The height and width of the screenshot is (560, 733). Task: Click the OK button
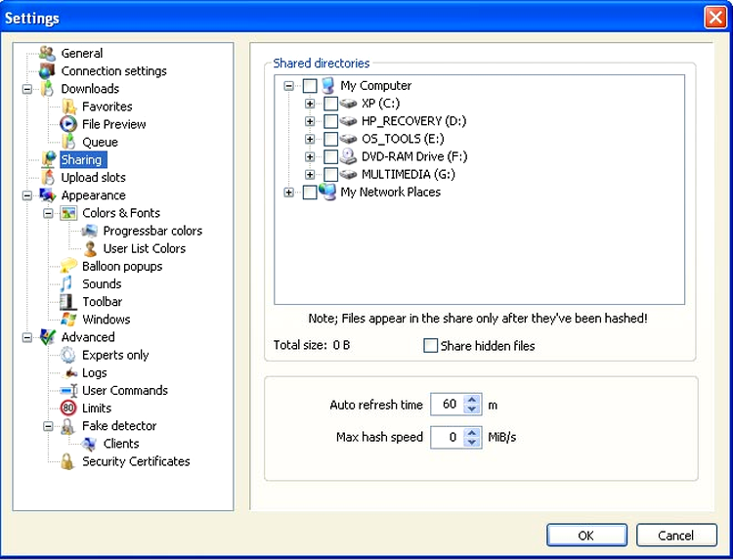[x=586, y=536]
